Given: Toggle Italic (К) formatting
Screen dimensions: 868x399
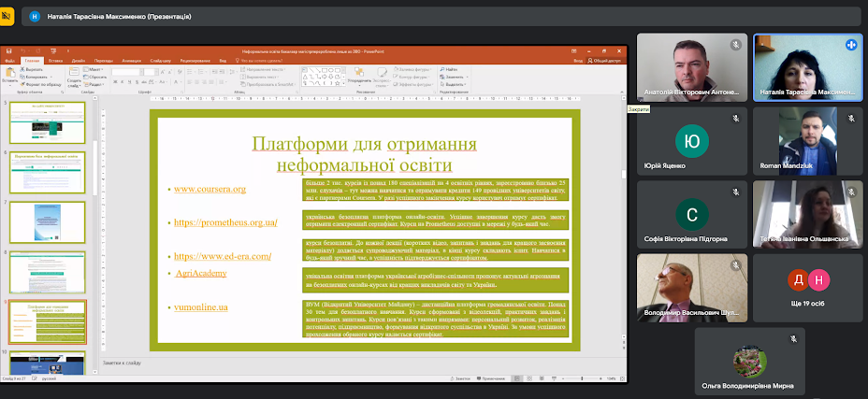Looking at the screenshot, I should (x=123, y=82).
